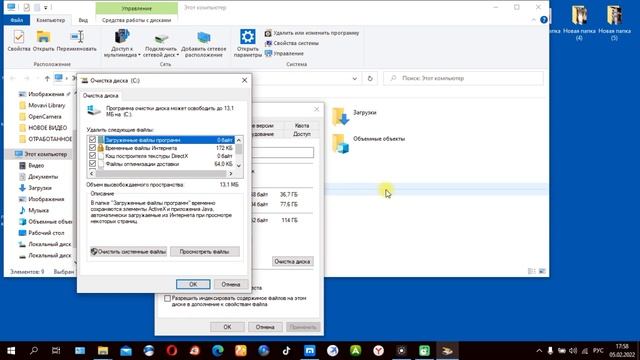The image size is (640, 360).
Task: Open the Windows Start menu
Action: coord(11,351)
